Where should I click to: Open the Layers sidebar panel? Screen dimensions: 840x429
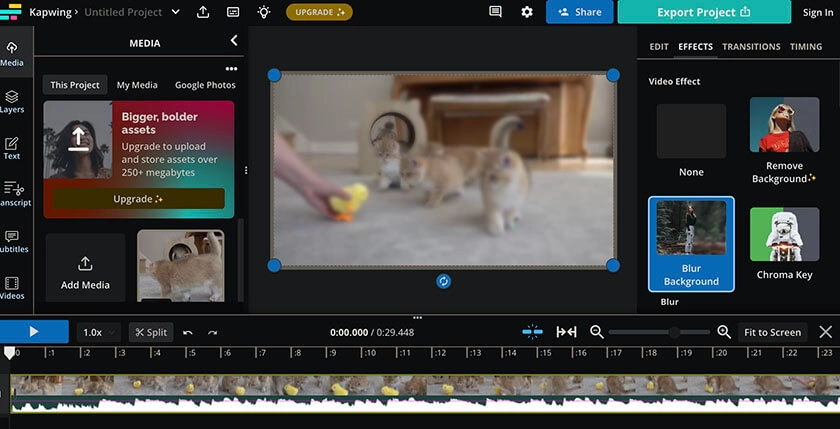point(12,101)
